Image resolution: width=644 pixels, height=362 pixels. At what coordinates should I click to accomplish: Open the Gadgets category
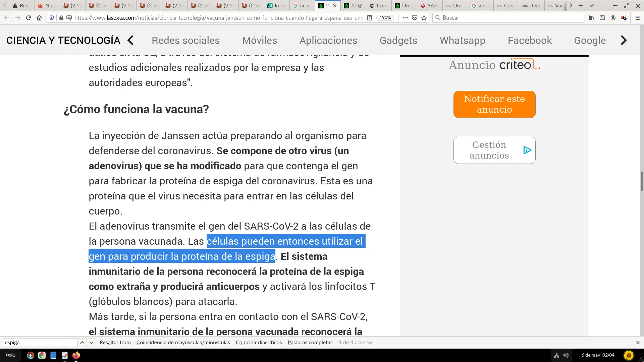point(398,40)
